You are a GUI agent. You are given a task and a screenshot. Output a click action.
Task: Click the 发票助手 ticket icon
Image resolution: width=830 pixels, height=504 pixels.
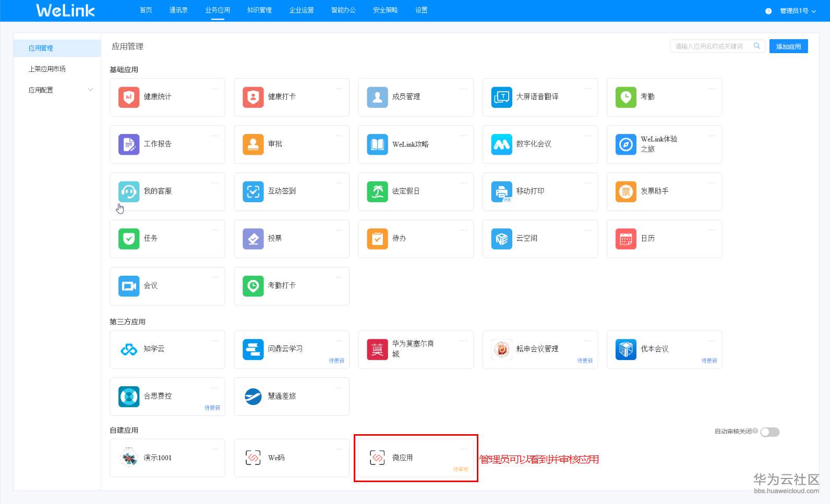625,192
